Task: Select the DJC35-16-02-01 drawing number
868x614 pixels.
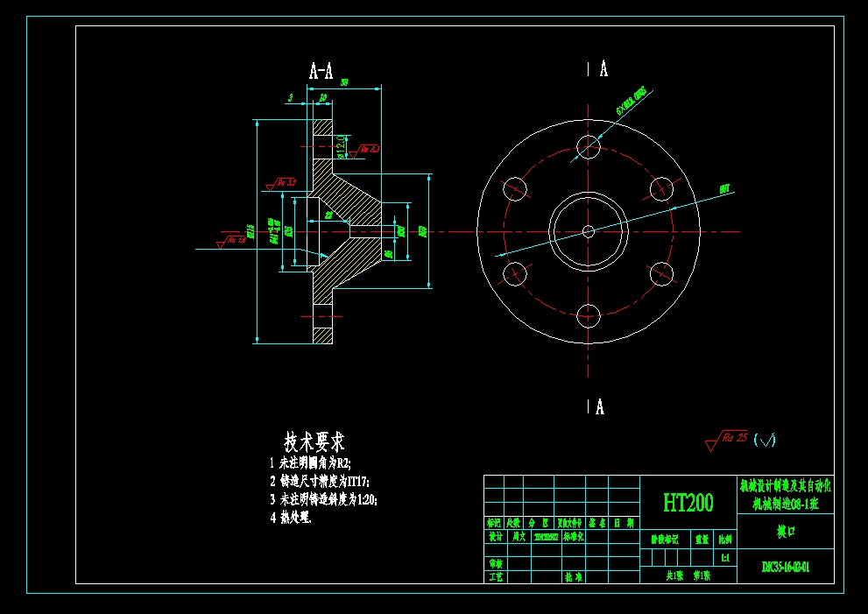Action: (x=786, y=567)
